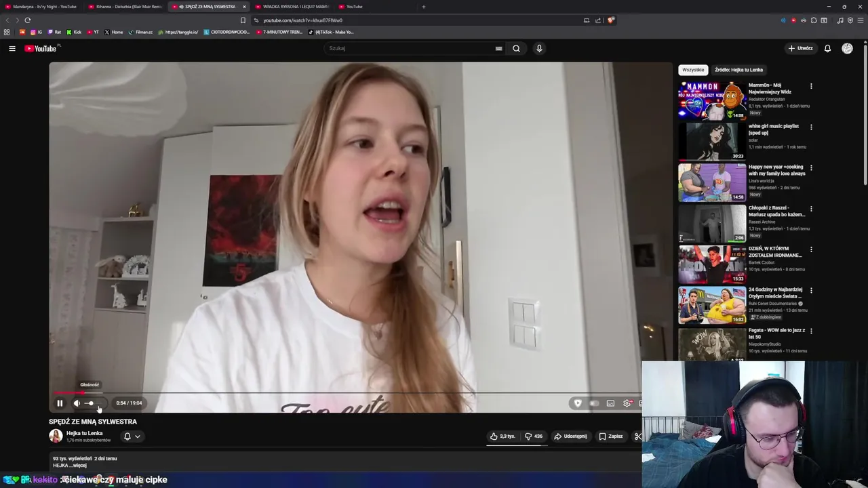Pause the video with the pause button
This screenshot has width=868, height=488.
click(60, 403)
